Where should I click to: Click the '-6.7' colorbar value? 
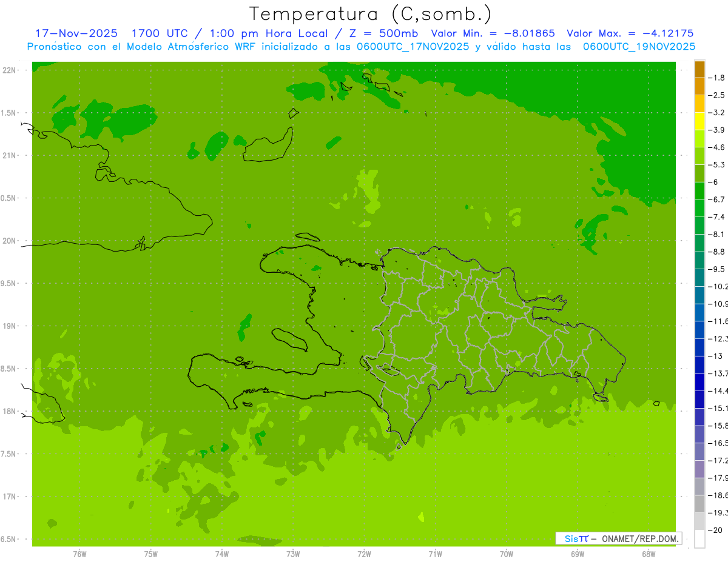[716, 199]
